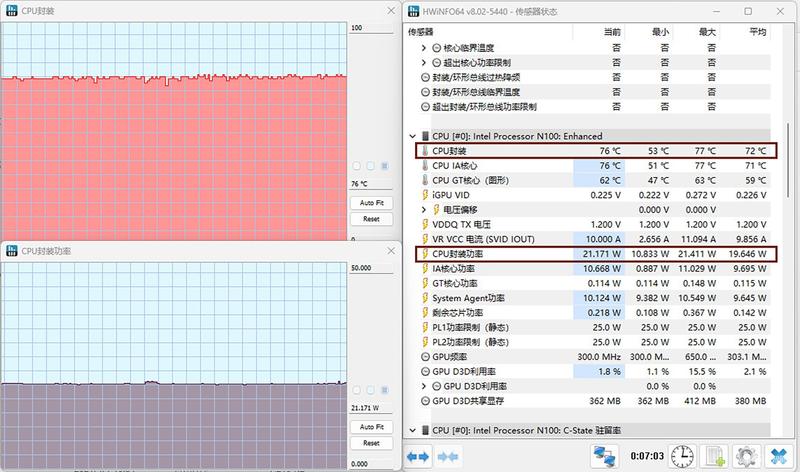Click the chip icon of Intel Processor N100: Enhanced group

(425, 136)
